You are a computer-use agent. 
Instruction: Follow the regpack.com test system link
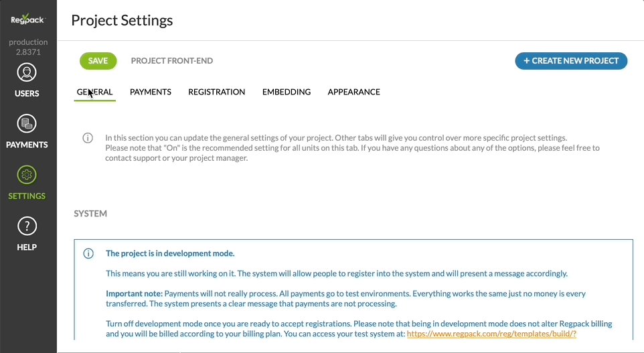click(491, 334)
